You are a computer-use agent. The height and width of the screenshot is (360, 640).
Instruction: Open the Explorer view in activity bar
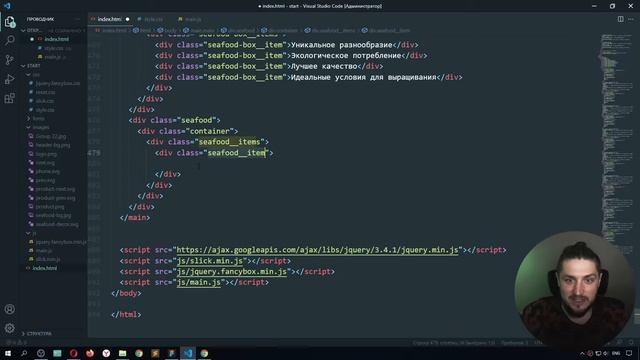point(10,22)
